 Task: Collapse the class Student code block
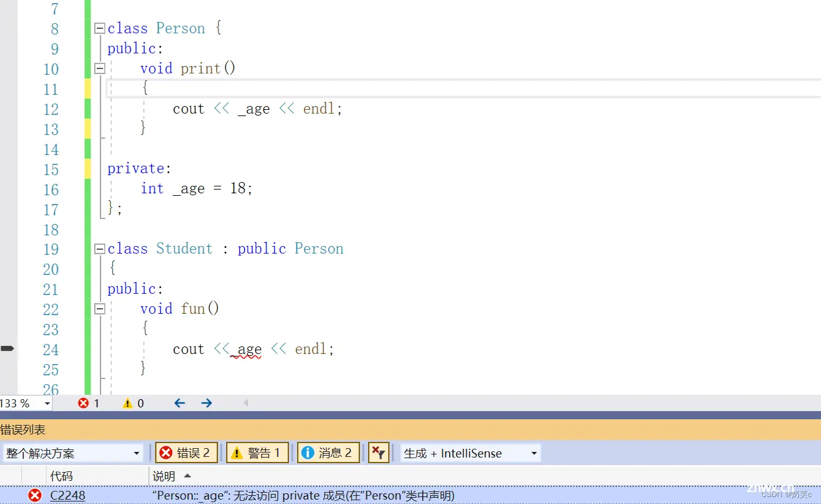pyautogui.click(x=99, y=249)
